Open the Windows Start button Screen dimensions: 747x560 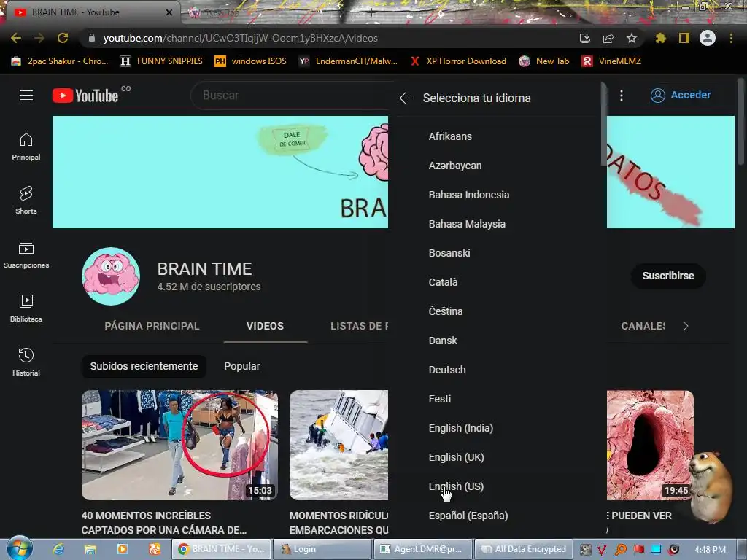tap(19, 549)
